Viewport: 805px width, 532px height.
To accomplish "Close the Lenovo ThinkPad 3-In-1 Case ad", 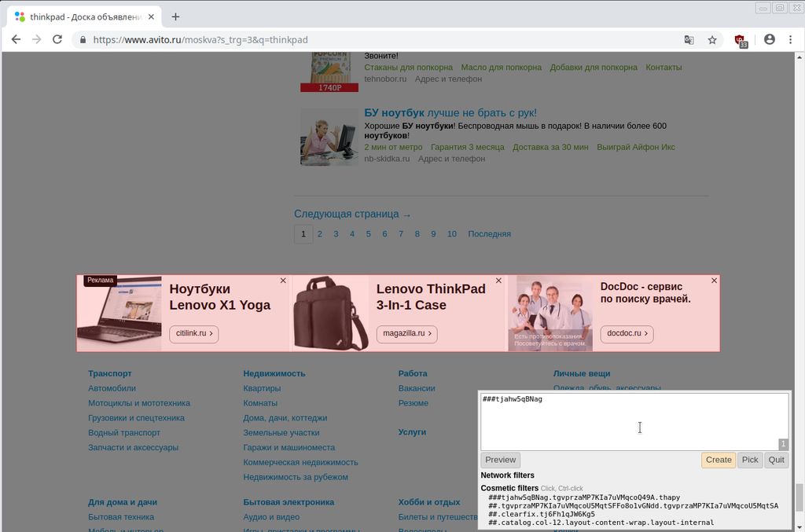I will [x=498, y=281].
